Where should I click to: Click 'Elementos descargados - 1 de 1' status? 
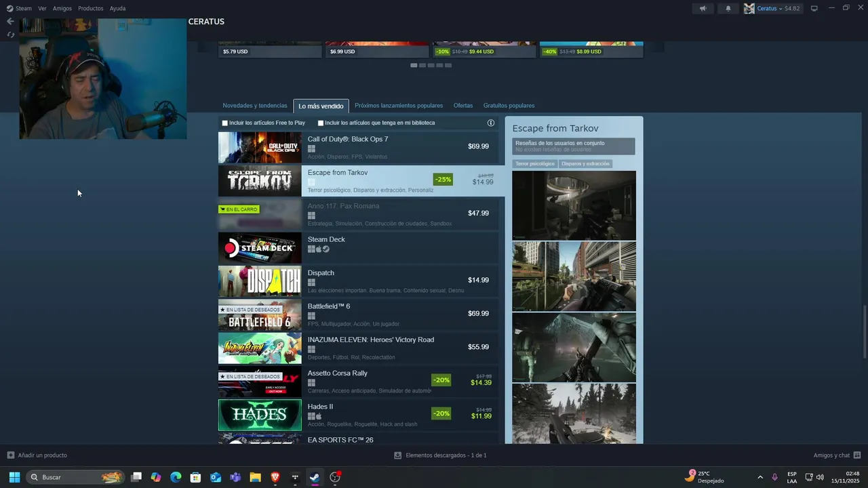tap(446, 455)
